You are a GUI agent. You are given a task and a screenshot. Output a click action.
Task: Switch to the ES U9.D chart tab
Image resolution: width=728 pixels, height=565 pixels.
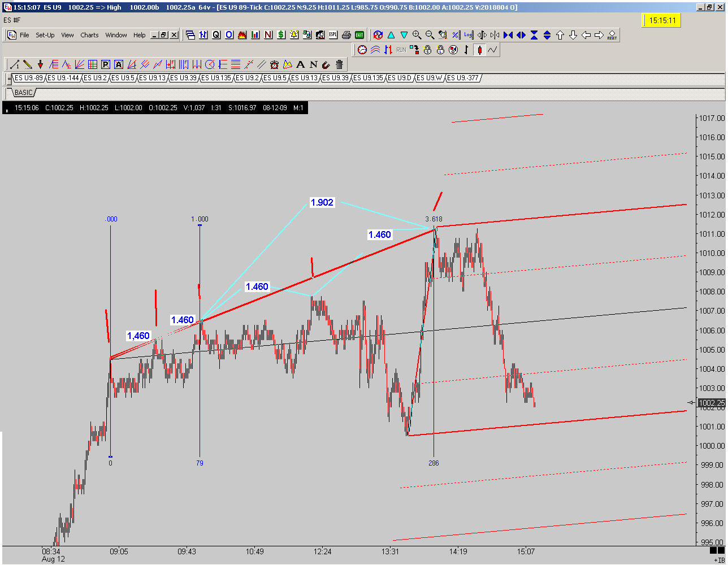click(400, 78)
